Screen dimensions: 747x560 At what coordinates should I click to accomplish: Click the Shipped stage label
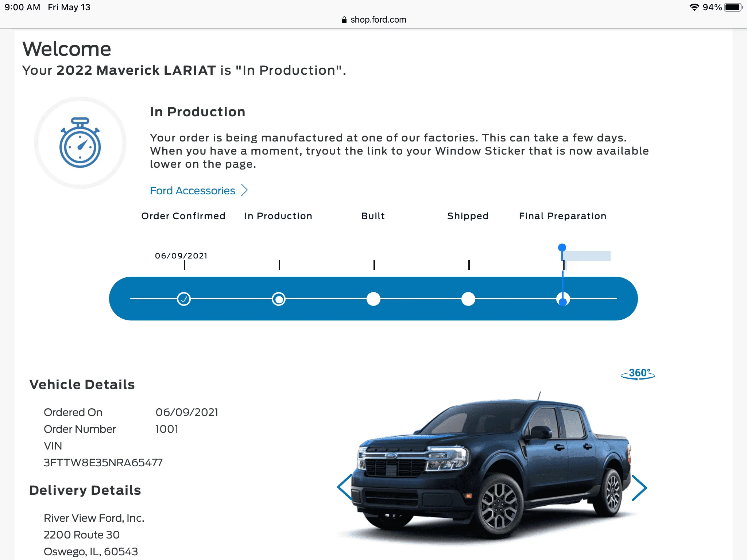point(468,216)
